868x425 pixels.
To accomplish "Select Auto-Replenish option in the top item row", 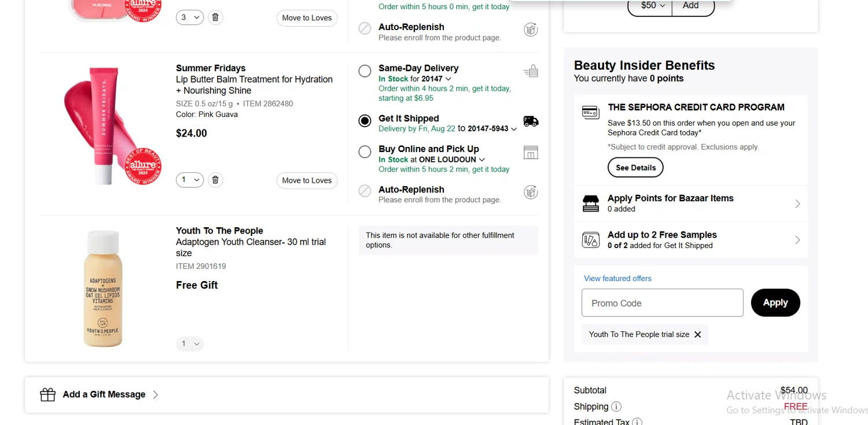I will [365, 28].
